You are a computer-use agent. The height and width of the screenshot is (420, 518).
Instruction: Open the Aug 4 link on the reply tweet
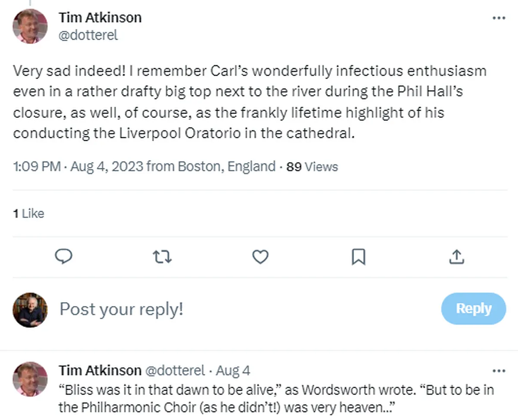[x=233, y=370]
